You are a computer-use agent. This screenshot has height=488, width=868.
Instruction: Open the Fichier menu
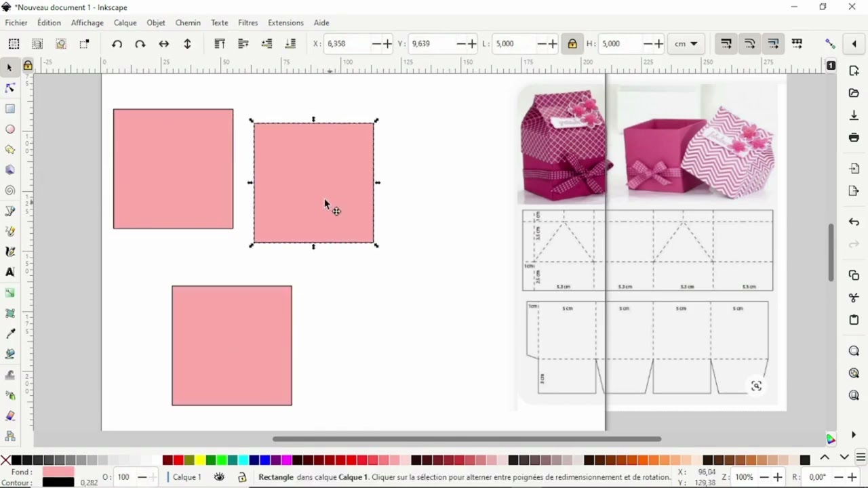click(x=16, y=22)
